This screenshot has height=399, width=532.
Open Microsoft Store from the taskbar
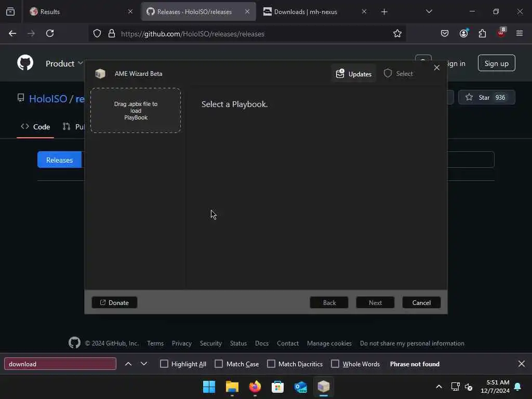click(277, 387)
